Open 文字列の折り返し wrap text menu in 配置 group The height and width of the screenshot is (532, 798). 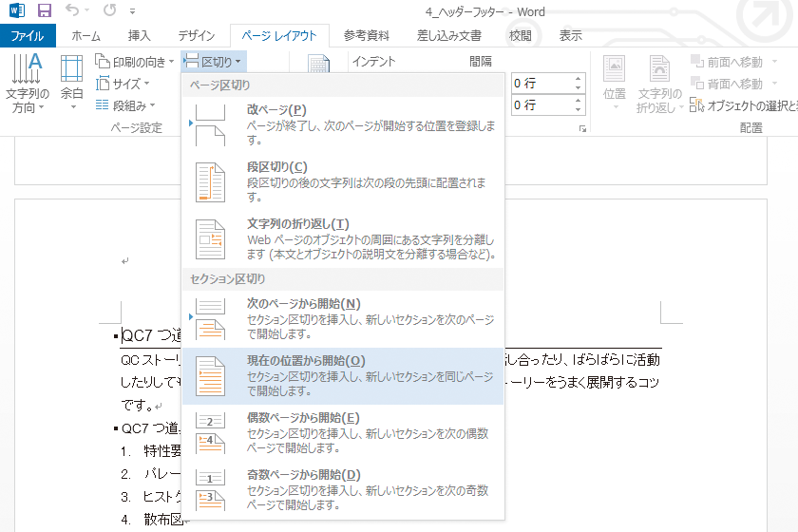pos(659,84)
